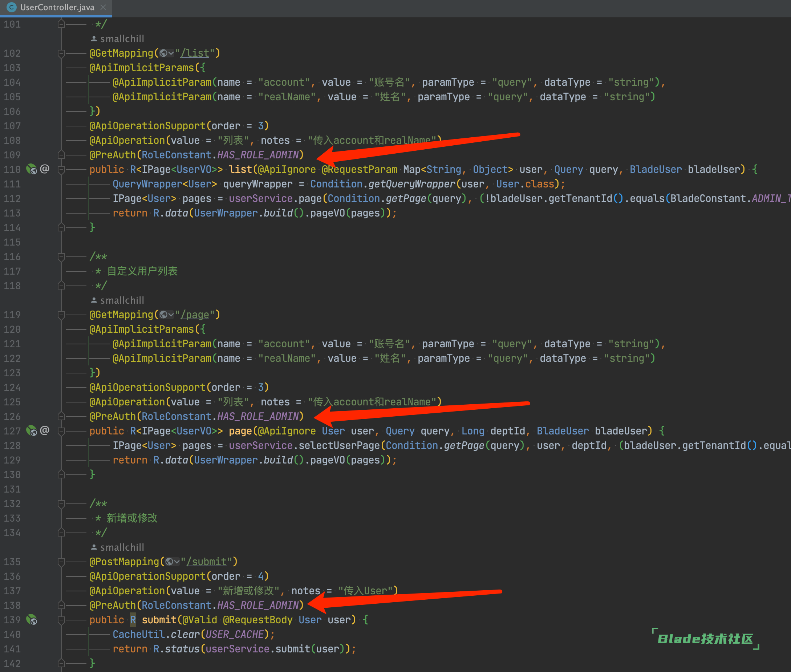Collapse the annotation fold at line 102

point(61,53)
